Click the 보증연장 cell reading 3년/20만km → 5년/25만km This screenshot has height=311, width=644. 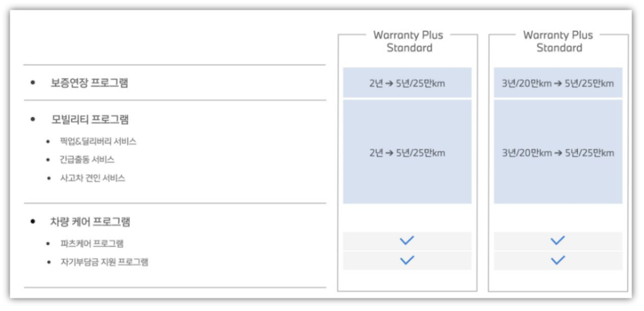click(x=558, y=84)
